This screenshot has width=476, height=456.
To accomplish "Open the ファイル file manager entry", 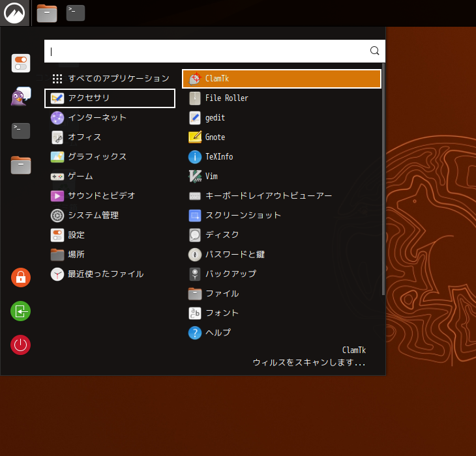I will (x=282, y=294).
